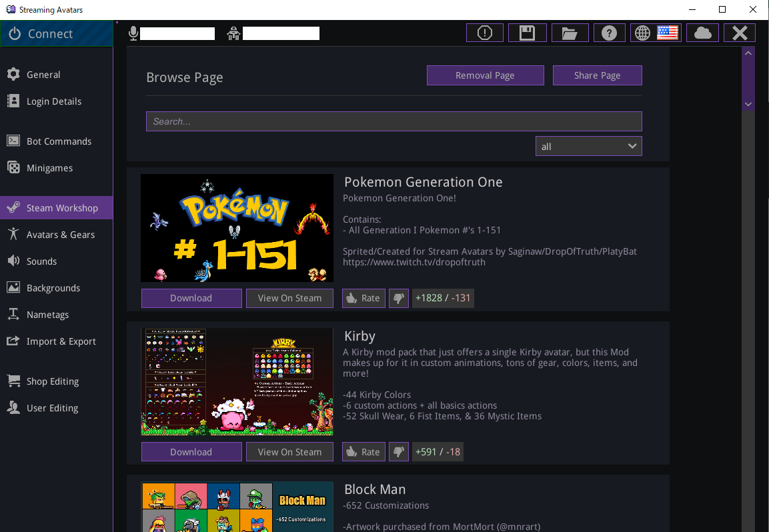This screenshot has width=769, height=532.
Task: Click the microphone icon beside the name field
Action: tap(132, 32)
